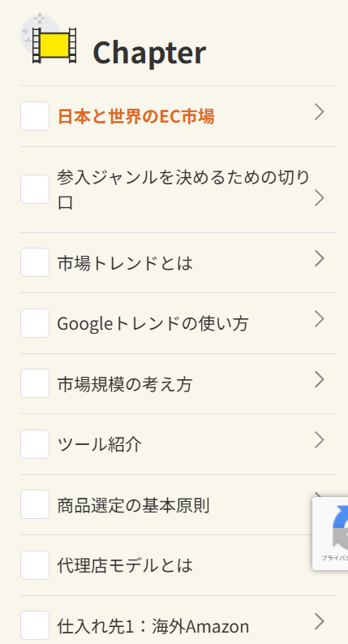348x644 pixels.
Task: Expand the 仕入れ先1：海外Amazon chevron
Action: pyautogui.click(x=320, y=621)
